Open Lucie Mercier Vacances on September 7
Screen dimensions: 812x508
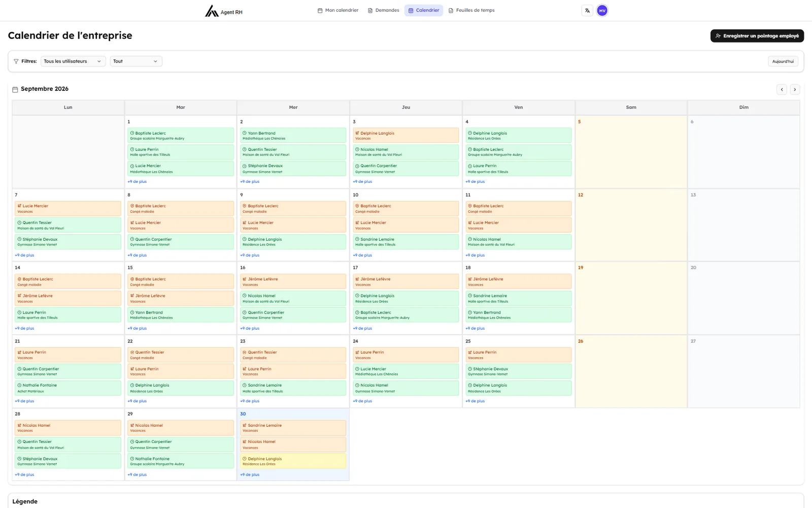(x=68, y=209)
